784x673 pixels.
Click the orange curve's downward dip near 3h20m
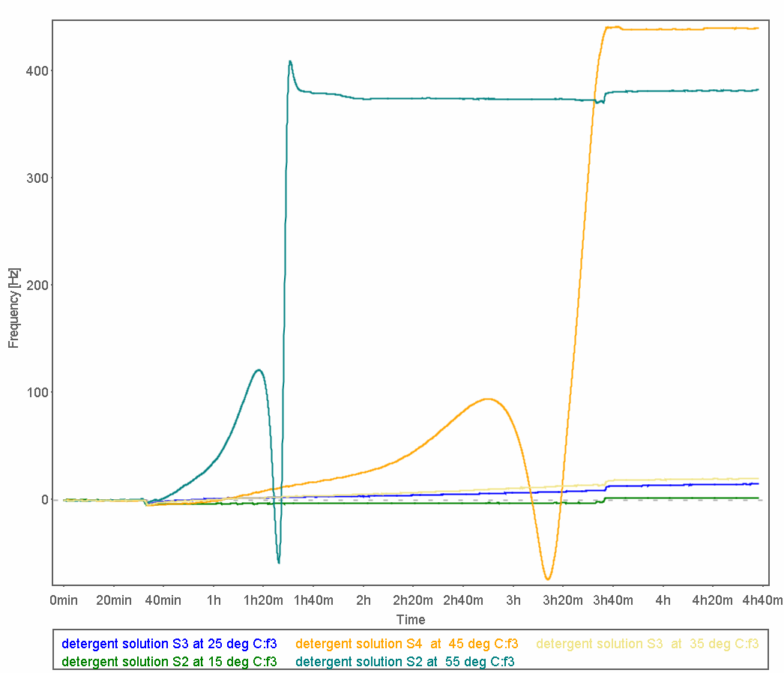(x=546, y=578)
